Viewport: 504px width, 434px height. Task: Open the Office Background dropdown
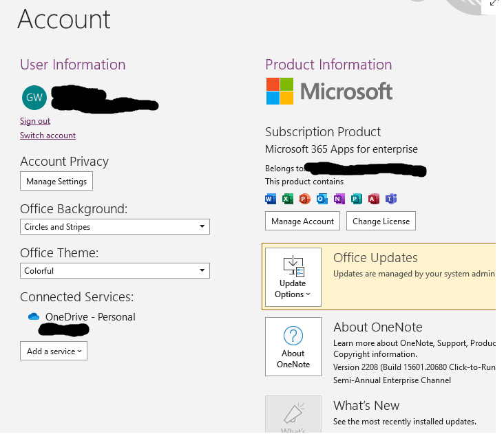click(115, 227)
